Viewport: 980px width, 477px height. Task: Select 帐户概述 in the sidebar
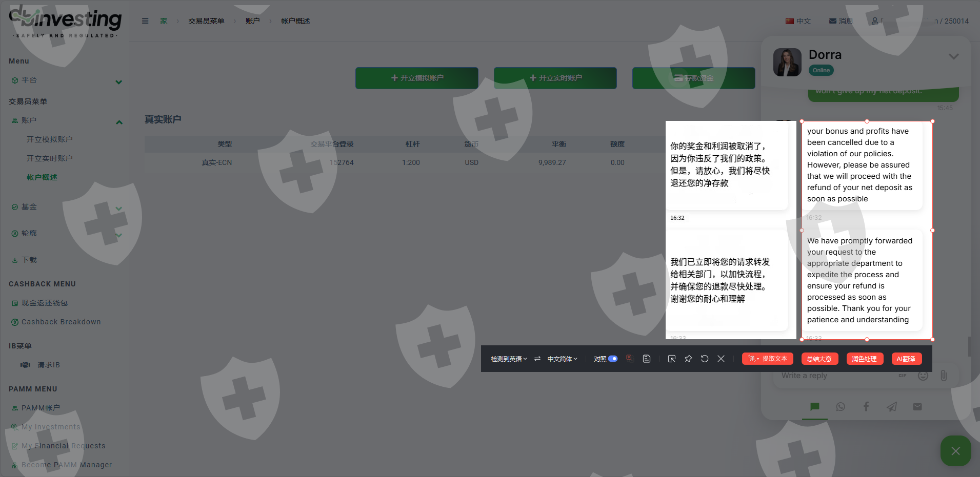(x=42, y=177)
